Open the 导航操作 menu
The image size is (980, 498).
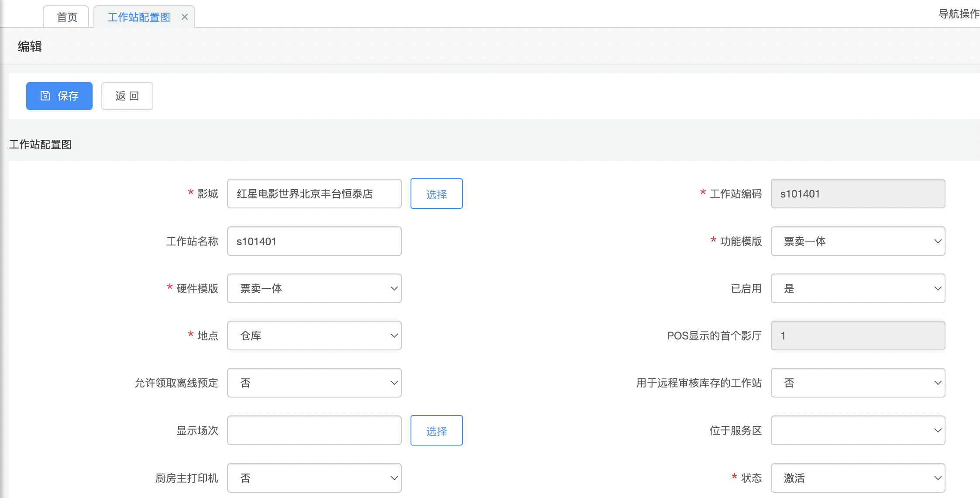pos(959,14)
